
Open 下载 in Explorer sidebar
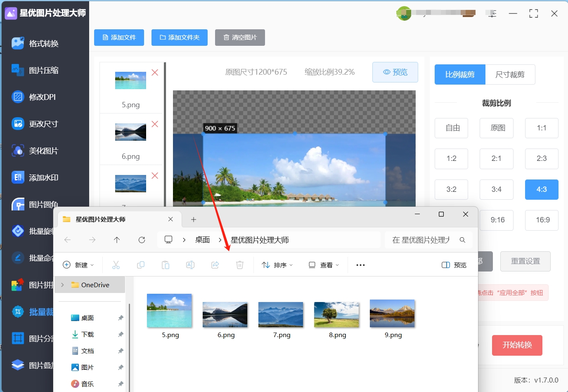tap(88, 334)
